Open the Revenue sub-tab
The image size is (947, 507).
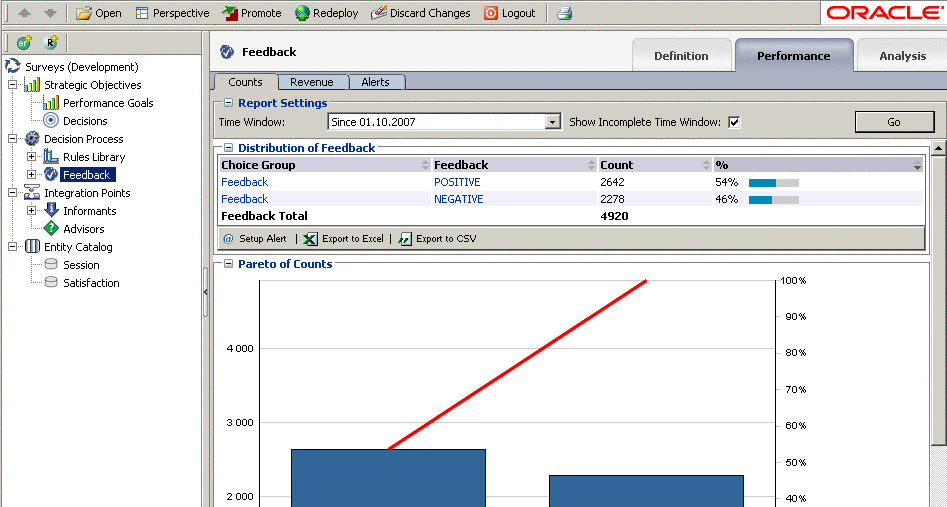tap(312, 82)
